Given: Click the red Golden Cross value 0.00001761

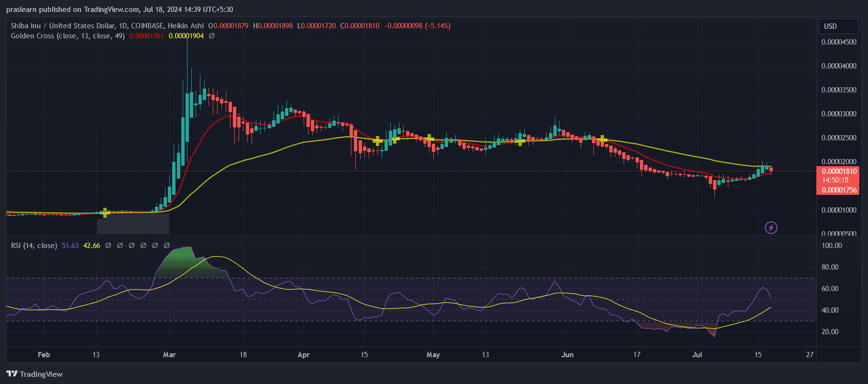Looking at the screenshot, I should tap(146, 36).
